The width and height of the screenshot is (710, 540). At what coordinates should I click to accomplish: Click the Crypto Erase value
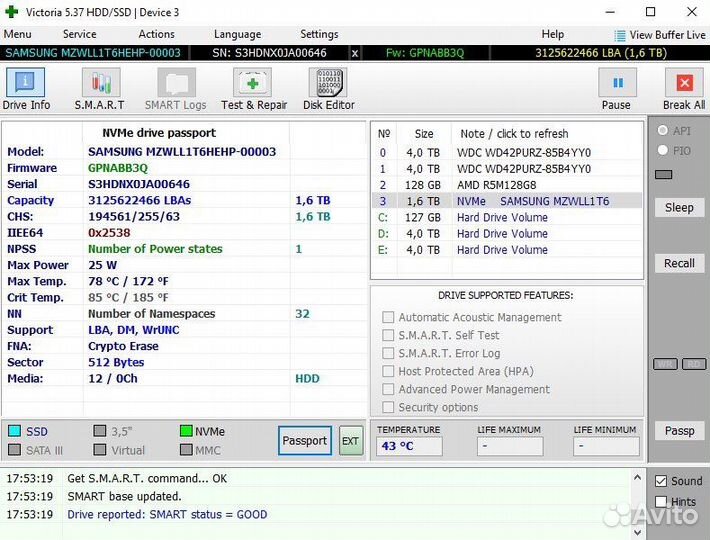(x=123, y=346)
